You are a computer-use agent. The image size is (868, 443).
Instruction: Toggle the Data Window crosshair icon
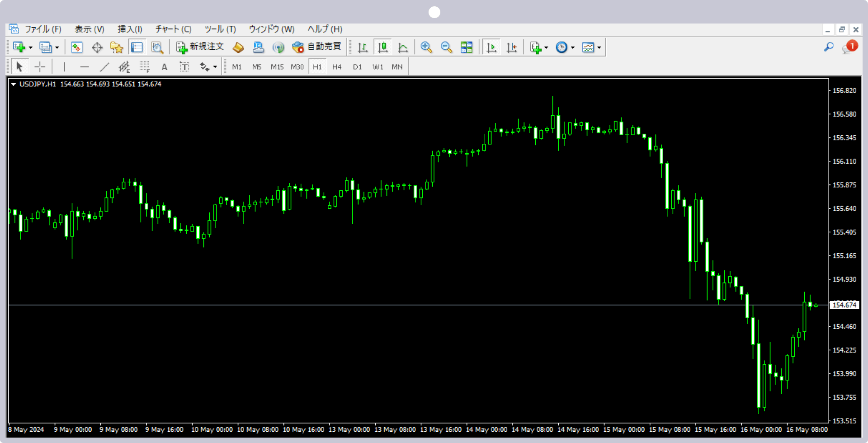click(97, 47)
